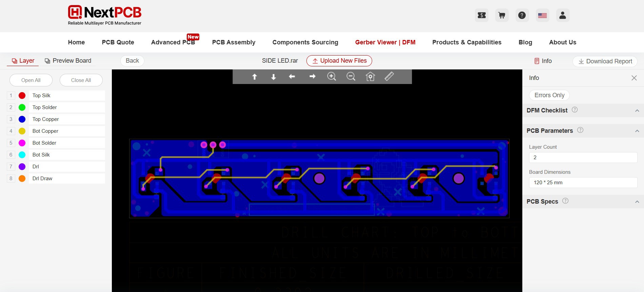
Task: Open the shopping cart icon
Action: [x=502, y=15]
